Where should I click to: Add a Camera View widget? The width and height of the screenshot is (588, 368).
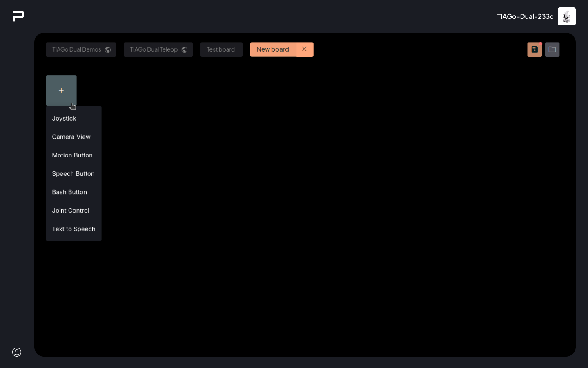click(71, 137)
